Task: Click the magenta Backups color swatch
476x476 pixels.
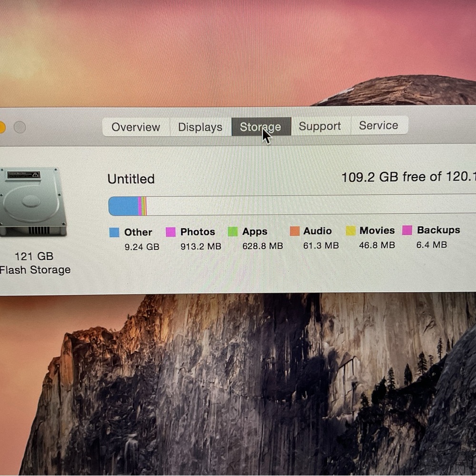Action: pos(407,230)
